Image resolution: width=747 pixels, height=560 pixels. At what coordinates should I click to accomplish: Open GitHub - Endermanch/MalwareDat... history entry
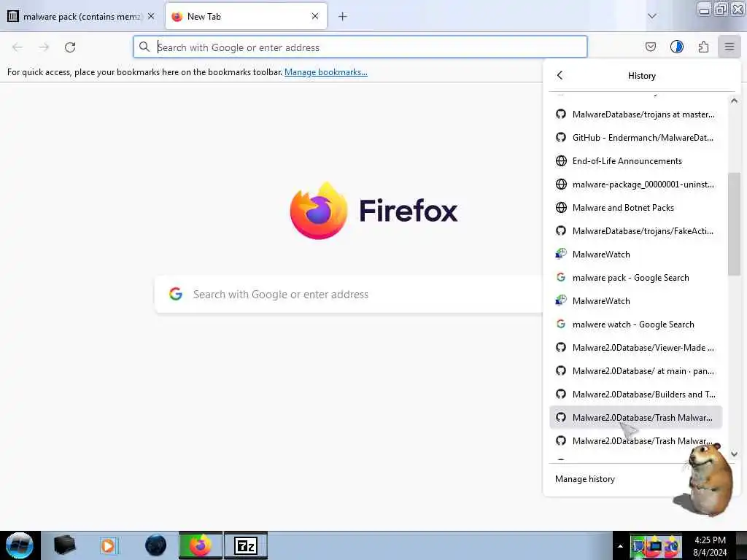pyautogui.click(x=635, y=138)
